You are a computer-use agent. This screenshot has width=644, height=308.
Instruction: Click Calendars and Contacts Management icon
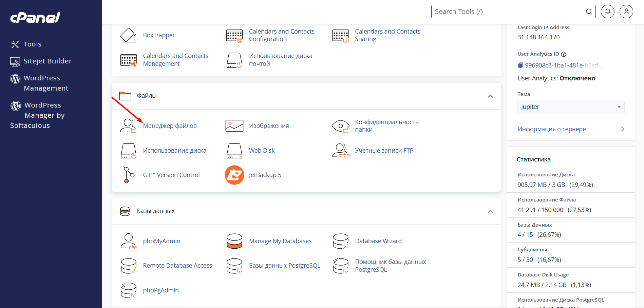[x=128, y=60]
